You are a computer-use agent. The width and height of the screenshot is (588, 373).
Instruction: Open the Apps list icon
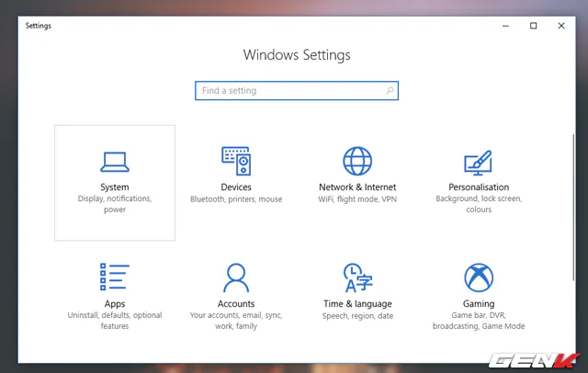click(x=115, y=277)
